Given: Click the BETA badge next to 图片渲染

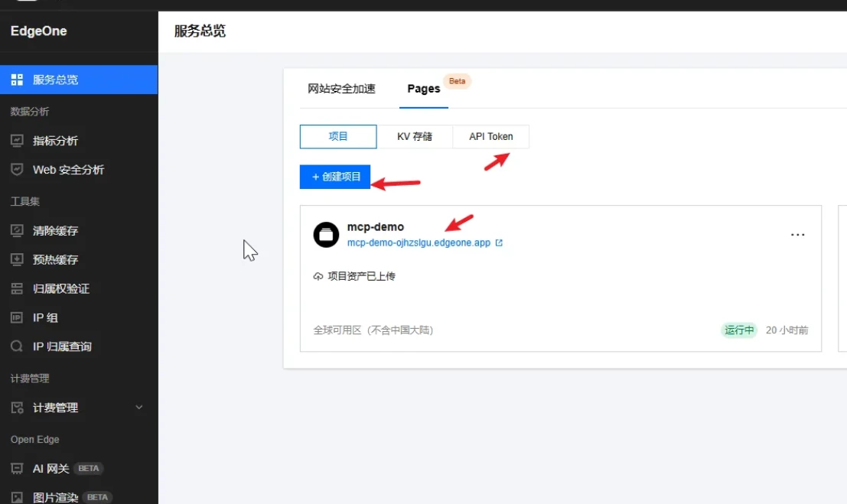Looking at the screenshot, I should click(97, 497).
